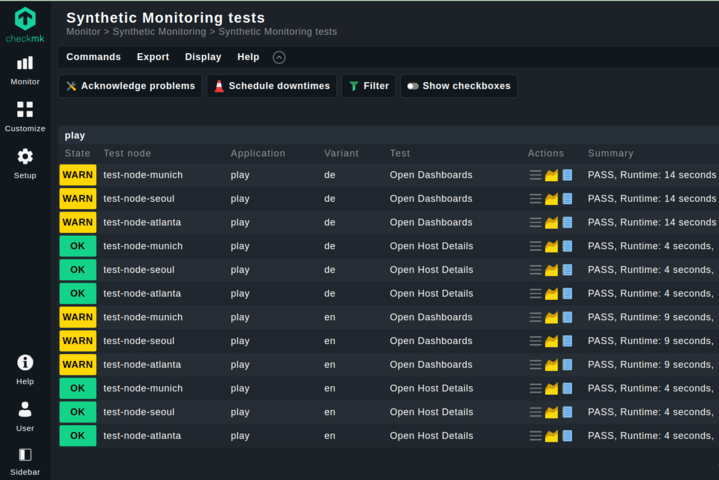
Task: Open the Help info menu in the sidebar
Action: 25,369
